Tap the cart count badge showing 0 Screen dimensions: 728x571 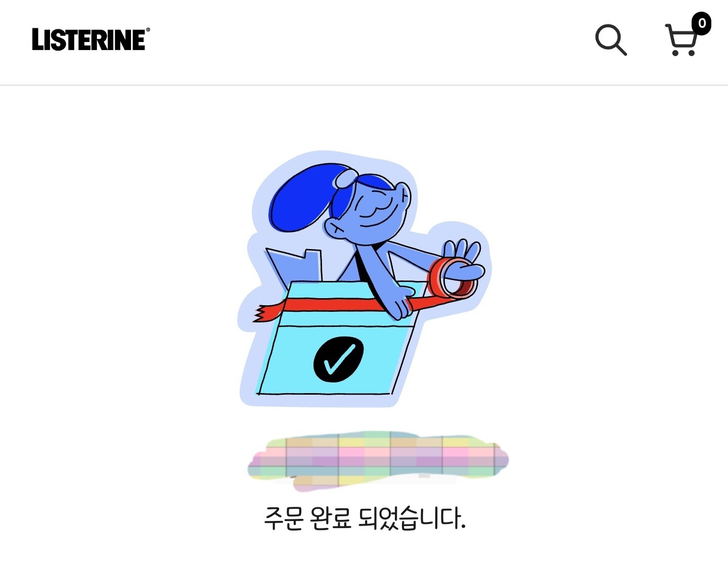pyautogui.click(x=702, y=23)
